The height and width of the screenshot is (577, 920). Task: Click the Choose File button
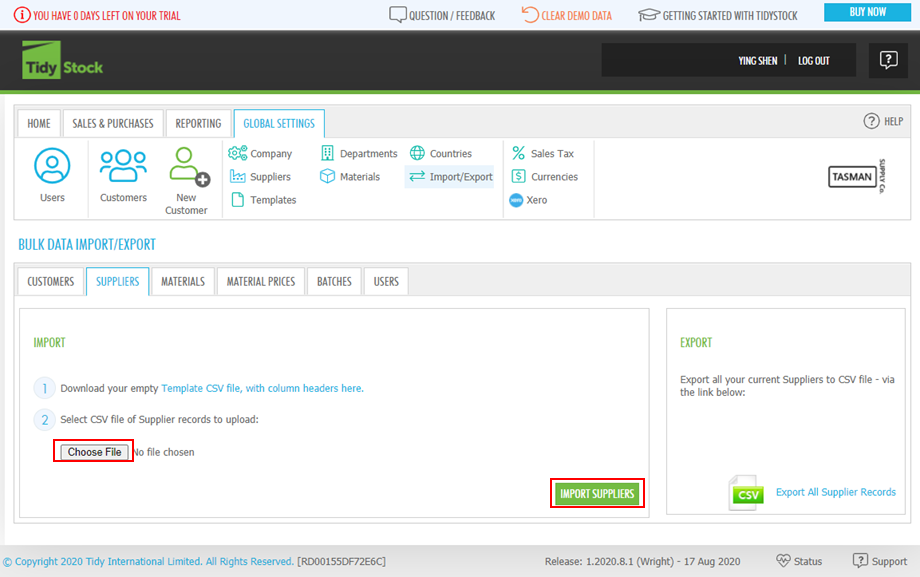(x=94, y=451)
